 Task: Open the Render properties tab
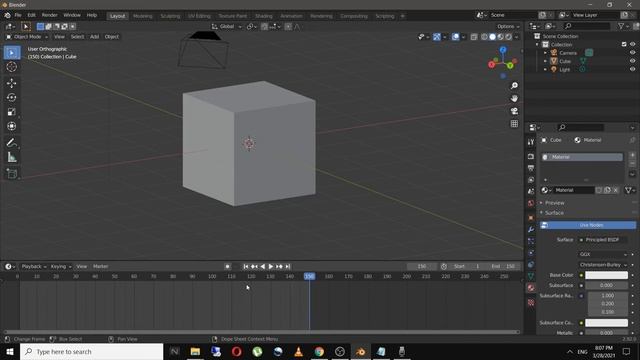click(x=531, y=156)
